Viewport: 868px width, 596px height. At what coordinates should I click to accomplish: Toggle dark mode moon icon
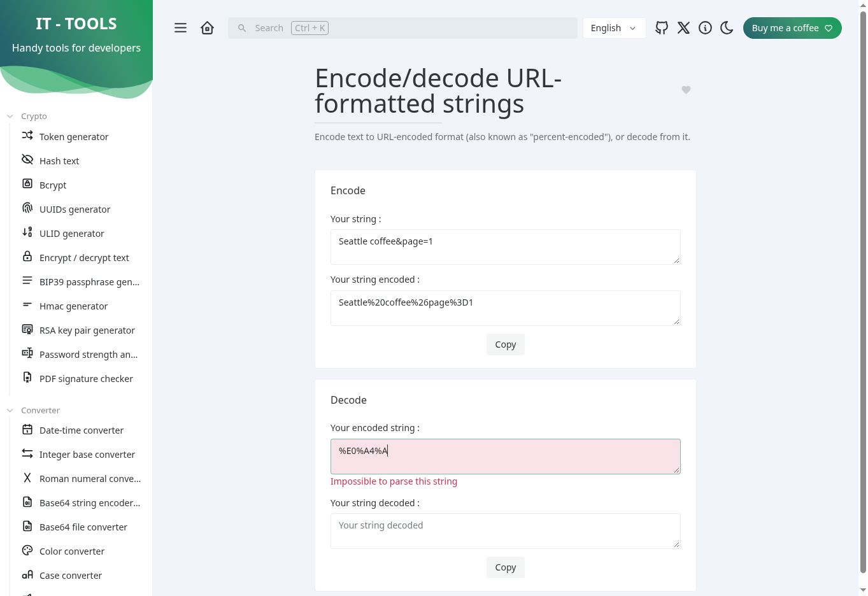tap(727, 28)
